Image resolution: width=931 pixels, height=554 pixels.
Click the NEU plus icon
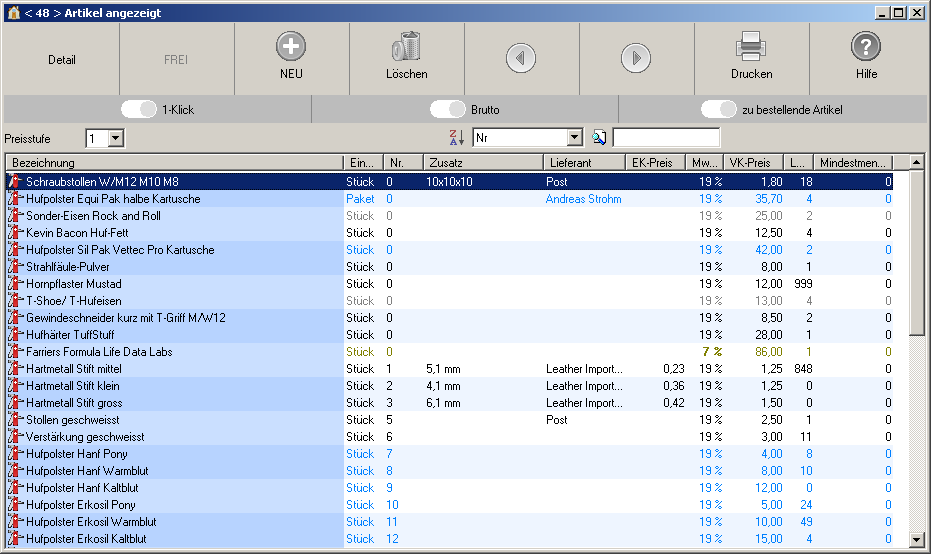[291, 47]
